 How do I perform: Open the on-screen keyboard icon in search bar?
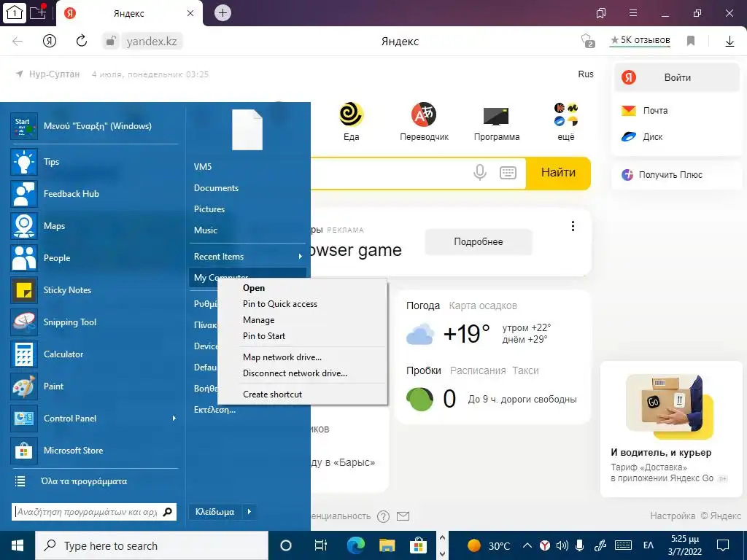coord(508,173)
